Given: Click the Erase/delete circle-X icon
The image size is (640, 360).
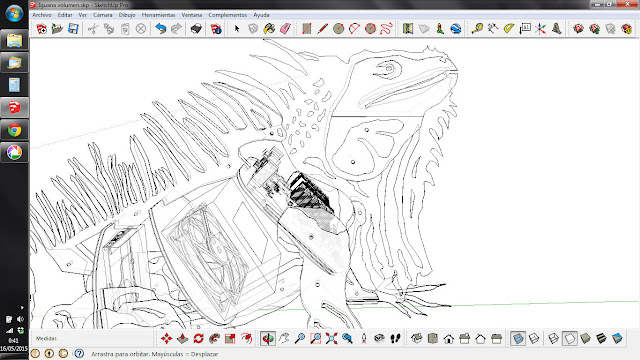Looking at the screenshot, I should 141,29.
